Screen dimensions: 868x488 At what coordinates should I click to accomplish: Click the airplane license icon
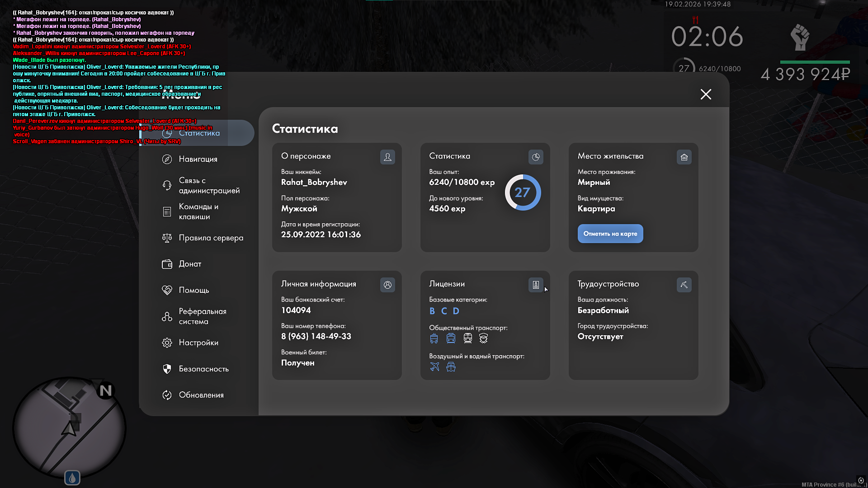(434, 366)
